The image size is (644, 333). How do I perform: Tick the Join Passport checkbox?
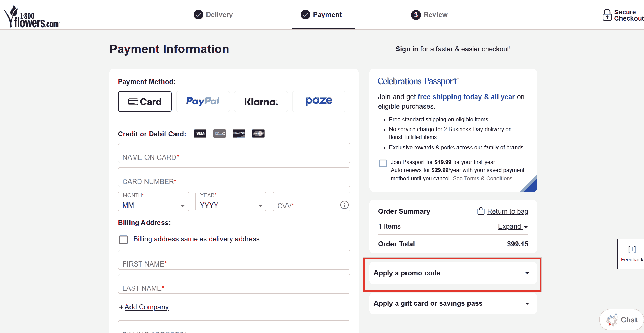(383, 163)
